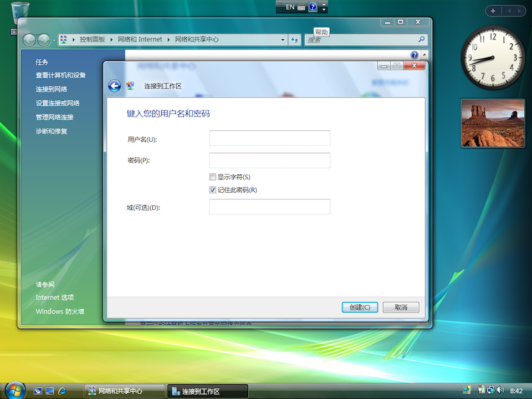
Task: Open the Windows 防火墙 link
Action: [60, 311]
